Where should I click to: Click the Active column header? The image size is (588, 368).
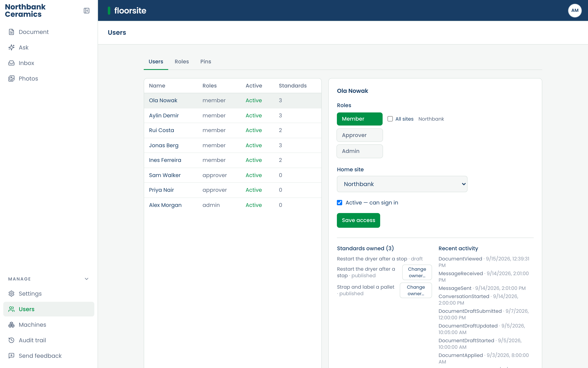point(254,86)
